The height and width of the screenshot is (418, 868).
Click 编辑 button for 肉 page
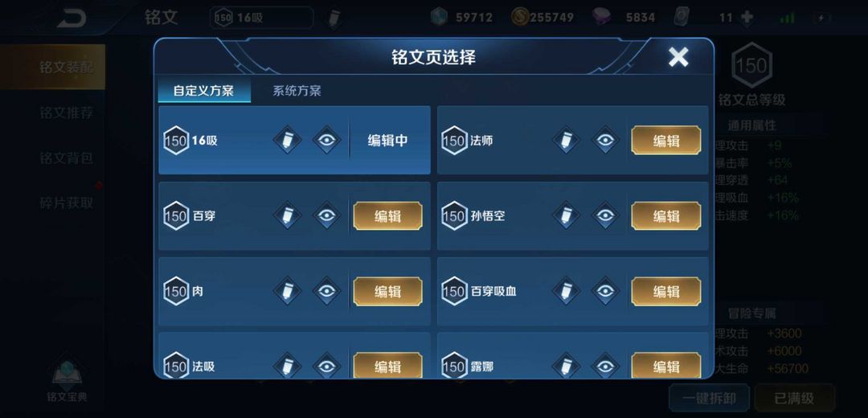click(387, 291)
